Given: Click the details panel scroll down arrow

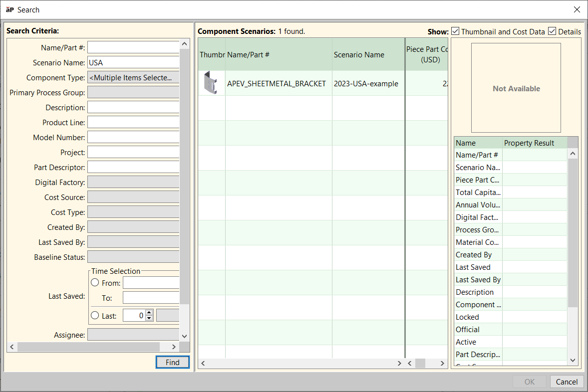Looking at the screenshot, I should click(x=573, y=360).
